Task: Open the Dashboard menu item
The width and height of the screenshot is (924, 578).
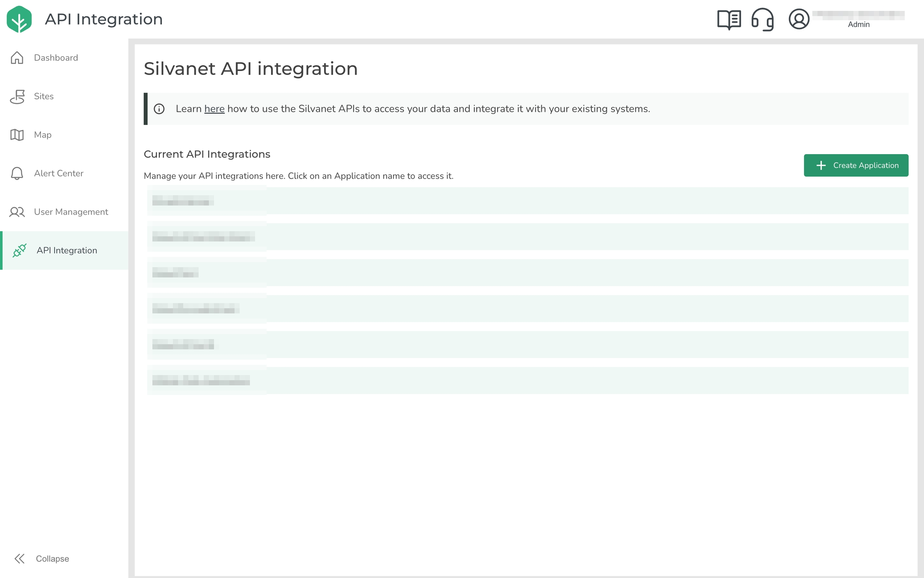Action: click(x=56, y=58)
